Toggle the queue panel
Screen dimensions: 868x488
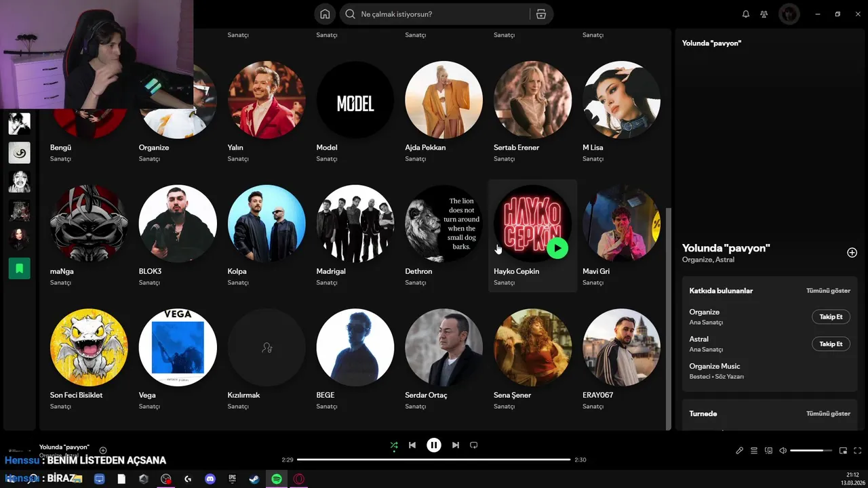tap(754, 451)
